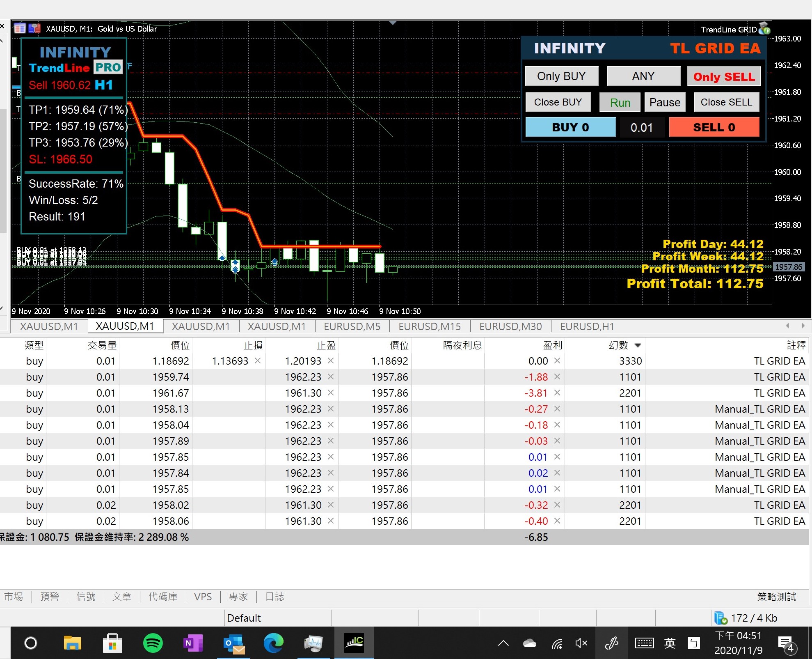Viewport: 812px width, 659px height.
Task: Select the Only BUY mode
Action: [561, 76]
